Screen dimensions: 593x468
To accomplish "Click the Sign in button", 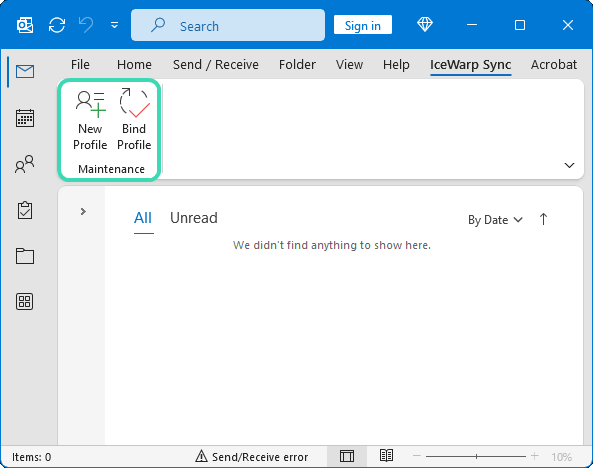I will click(363, 25).
